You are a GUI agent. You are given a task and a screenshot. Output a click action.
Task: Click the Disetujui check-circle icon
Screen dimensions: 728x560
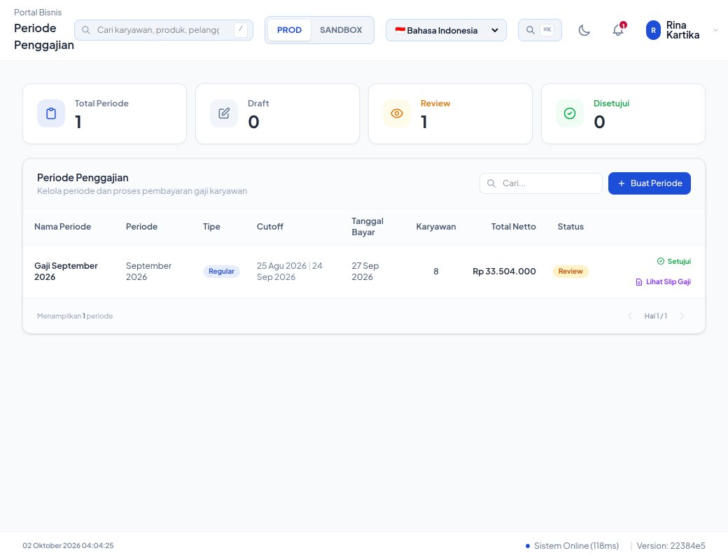[x=570, y=113]
